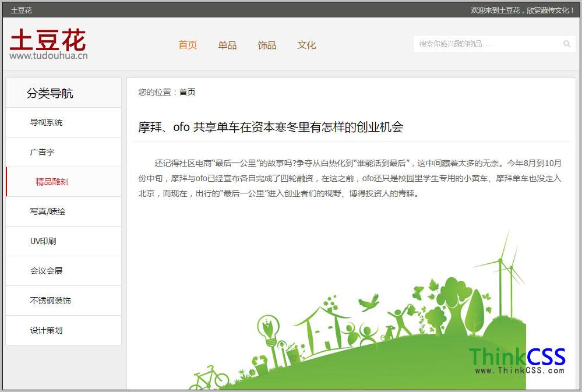Go to the 单品 menu item
The width and height of the screenshot is (582, 392).
point(227,45)
